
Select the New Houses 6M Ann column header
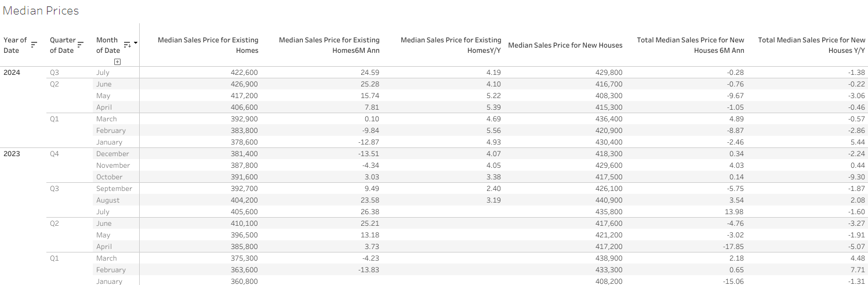(x=691, y=45)
